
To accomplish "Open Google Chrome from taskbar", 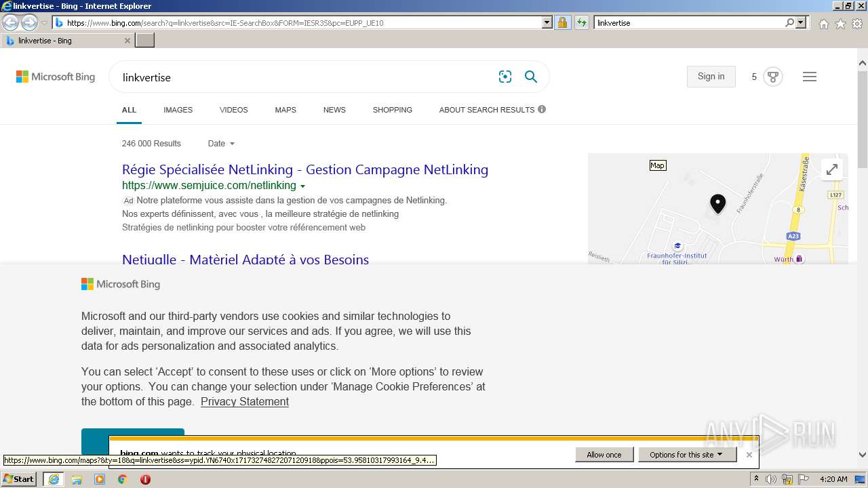I will (123, 479).
